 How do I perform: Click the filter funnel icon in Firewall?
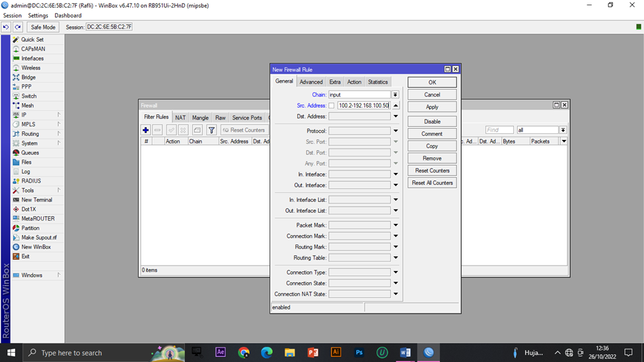[211, 130]
